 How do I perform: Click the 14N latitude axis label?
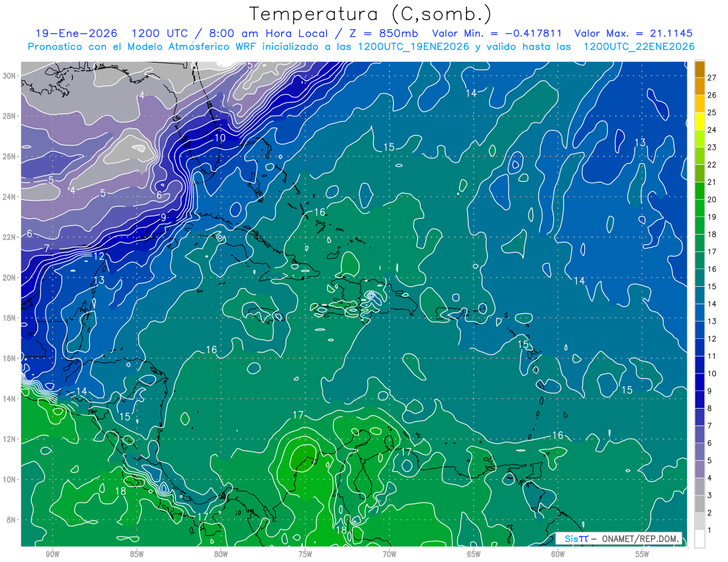[10, 398]
